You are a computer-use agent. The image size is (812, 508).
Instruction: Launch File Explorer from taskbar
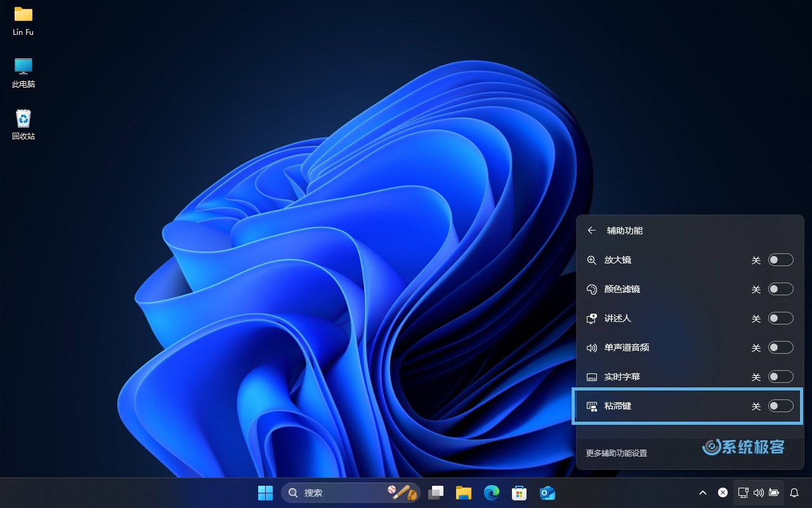click(x=464, y=493)
